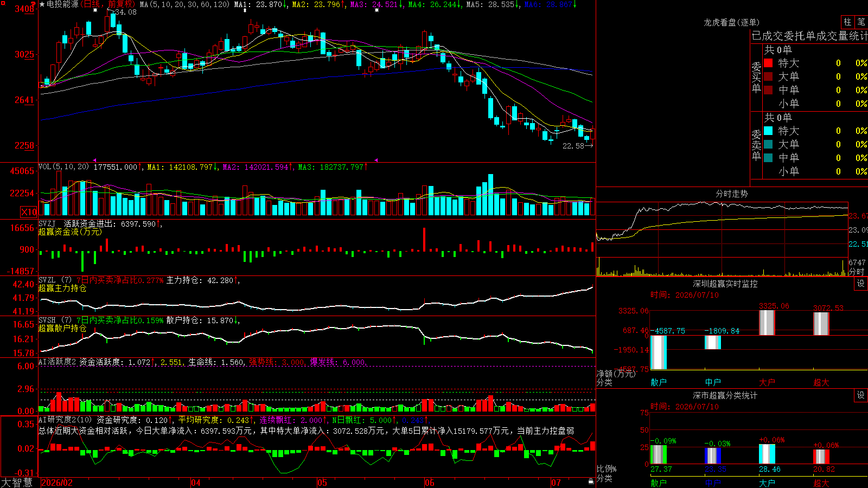Click the 07 month marker on the time axis
Screen dimensions: 868x488
[556, 483]
